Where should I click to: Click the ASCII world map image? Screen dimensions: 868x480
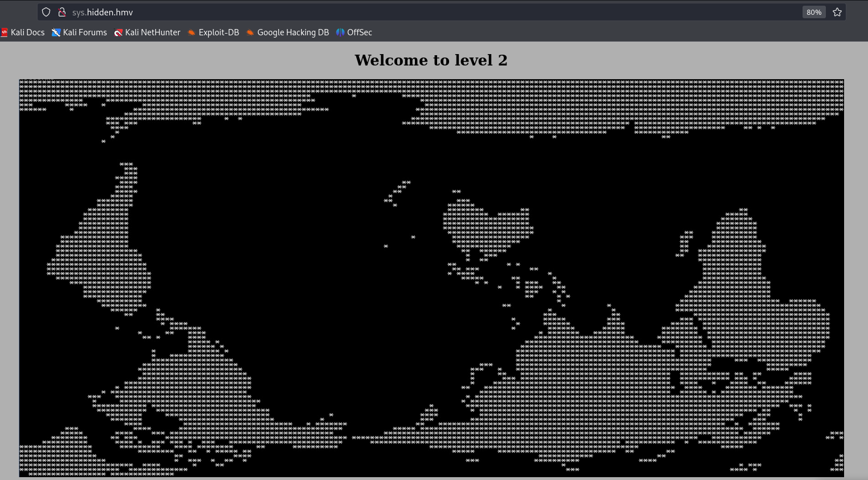coord(431,278)
